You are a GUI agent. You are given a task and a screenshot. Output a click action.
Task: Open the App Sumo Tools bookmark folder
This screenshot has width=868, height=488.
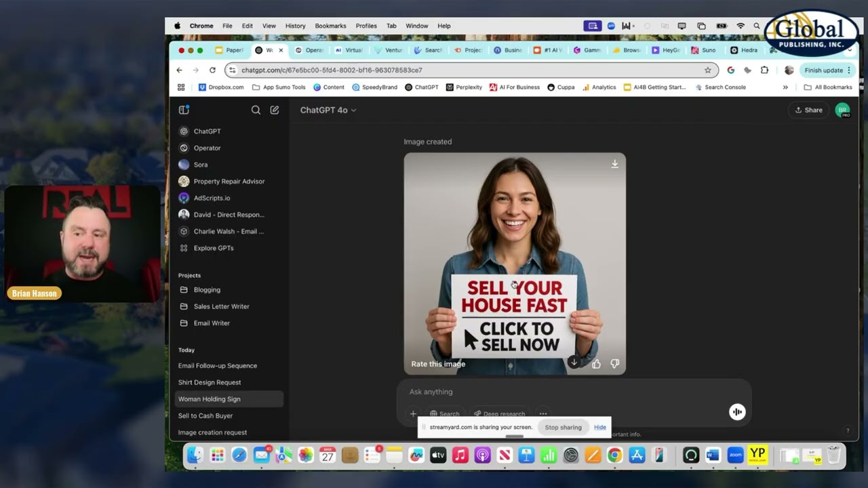(279, 87)
